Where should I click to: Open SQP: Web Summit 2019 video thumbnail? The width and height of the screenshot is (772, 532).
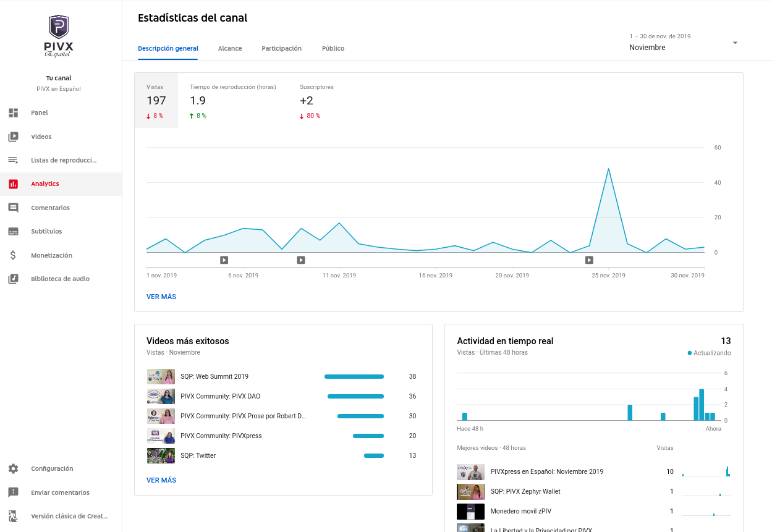pyautogui.click(x=161, y=376)
